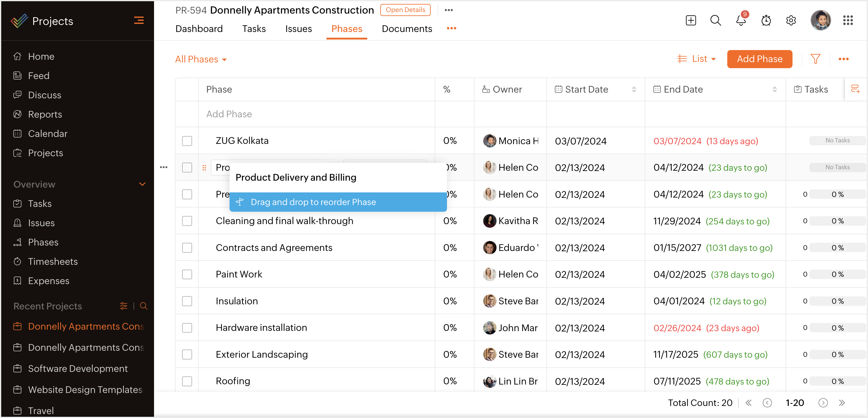Click the notifications bell icon
This screenshot has width=868, height=418.
point(740,21)
